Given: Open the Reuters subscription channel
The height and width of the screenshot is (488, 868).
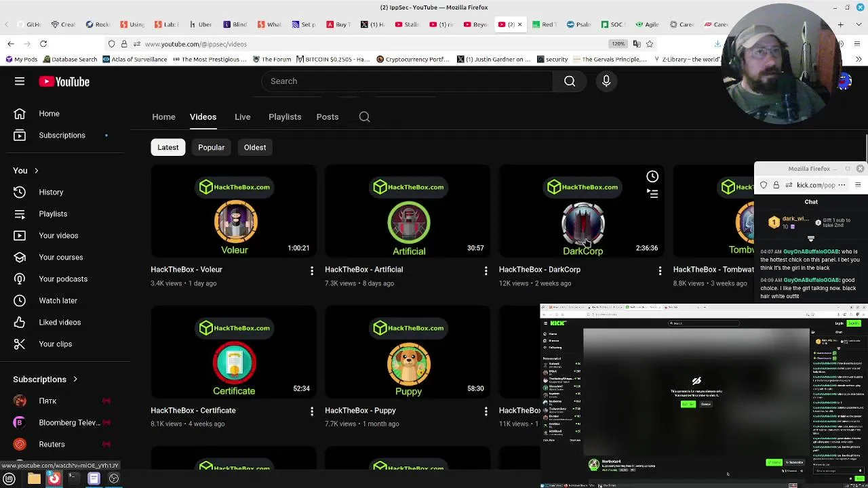Looking at the screenshot, I should point(52,445).
